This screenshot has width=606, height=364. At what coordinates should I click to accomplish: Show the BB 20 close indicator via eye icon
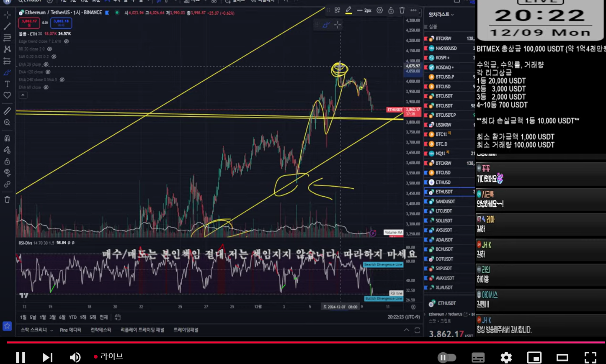point(49,49)
